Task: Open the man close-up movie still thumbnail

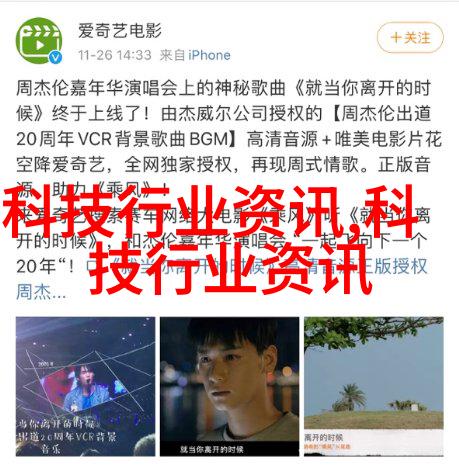Action: coord(229,386)
